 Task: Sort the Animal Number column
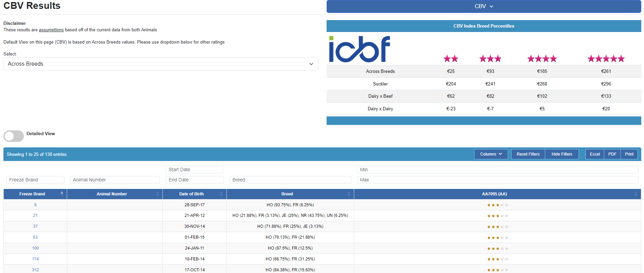click(x=157, y=194)
